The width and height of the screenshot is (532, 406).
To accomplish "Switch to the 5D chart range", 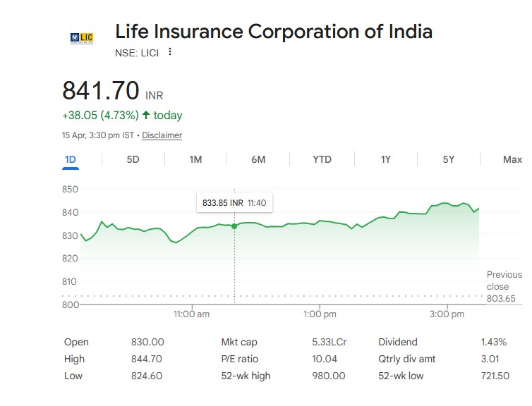I will pos(133,159).
